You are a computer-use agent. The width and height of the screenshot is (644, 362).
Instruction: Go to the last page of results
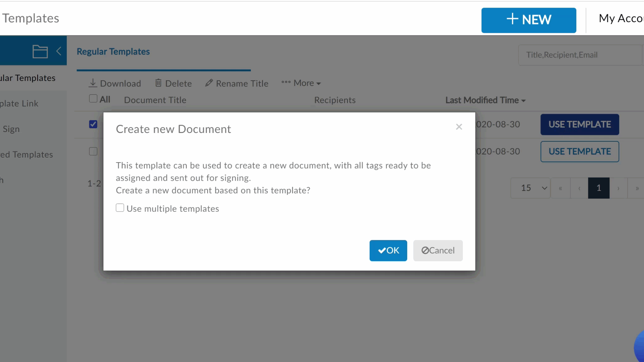coord(637,188)
